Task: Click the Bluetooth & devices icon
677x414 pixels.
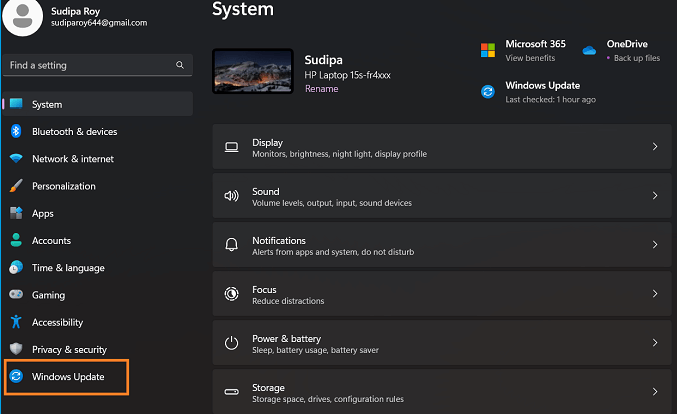Action: (16, 132)
